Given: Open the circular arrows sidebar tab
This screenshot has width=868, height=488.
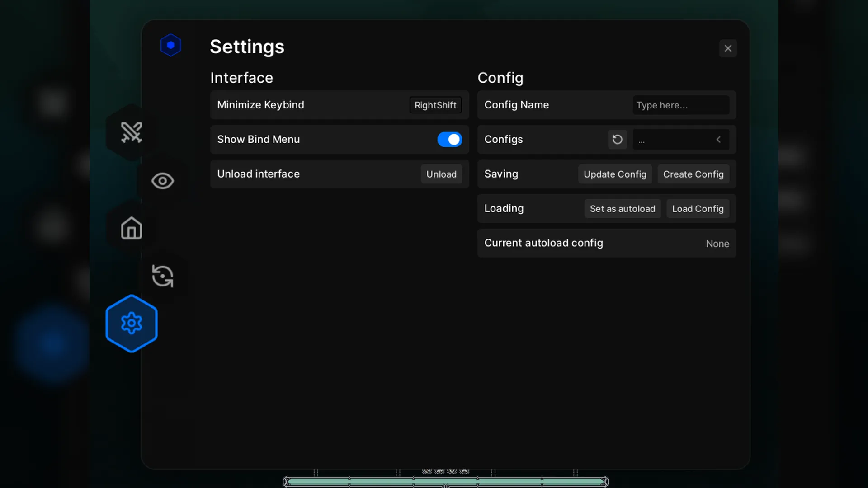Looking at the screenshot, I should (x=162, y=276).
